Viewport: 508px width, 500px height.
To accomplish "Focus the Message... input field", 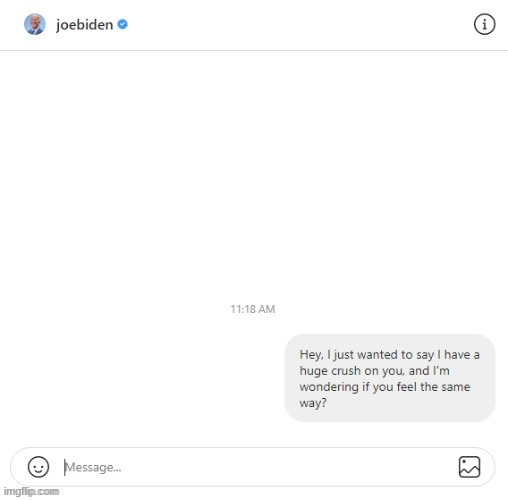I will [253, 467].
